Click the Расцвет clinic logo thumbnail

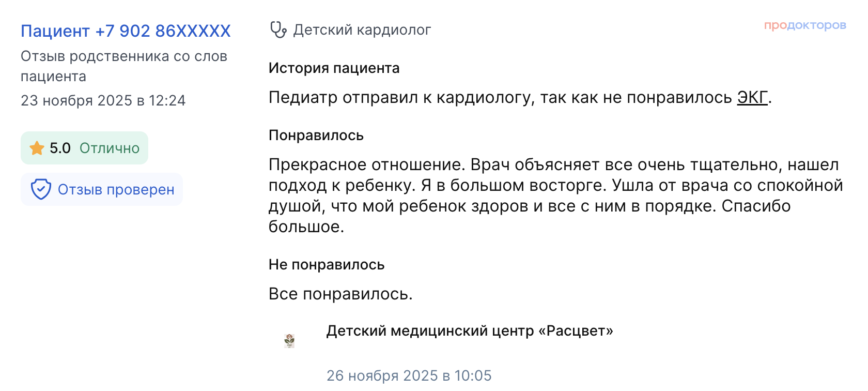tap(289, 340)
